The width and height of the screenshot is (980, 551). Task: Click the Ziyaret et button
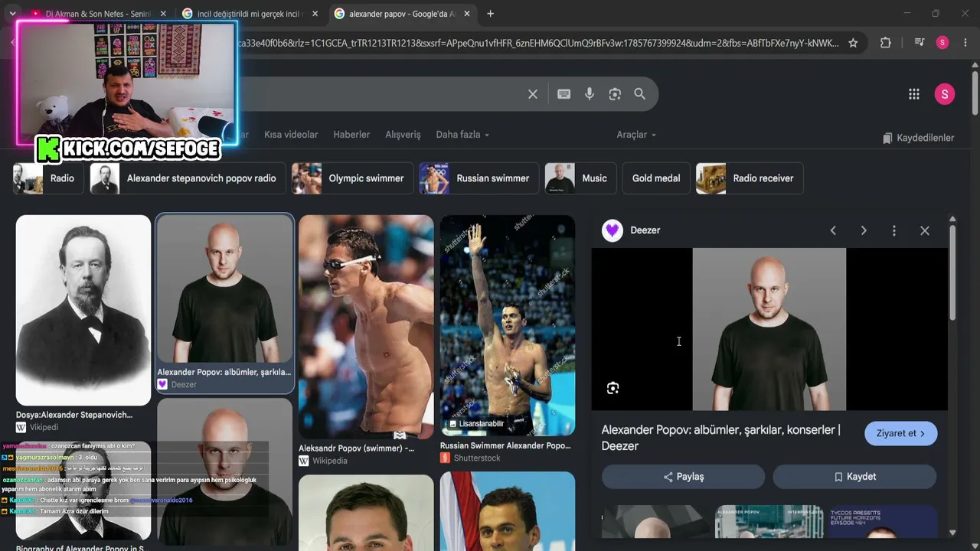click(901, 433)
